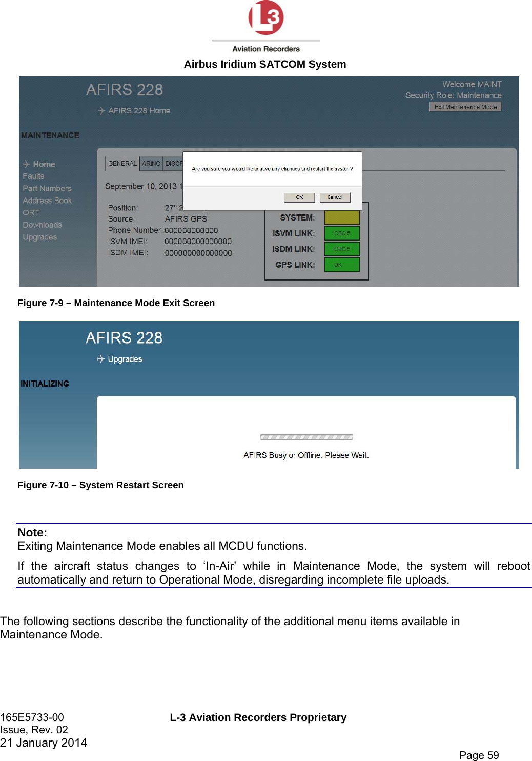Click the L3 Aviation Recorders logo

266,27
